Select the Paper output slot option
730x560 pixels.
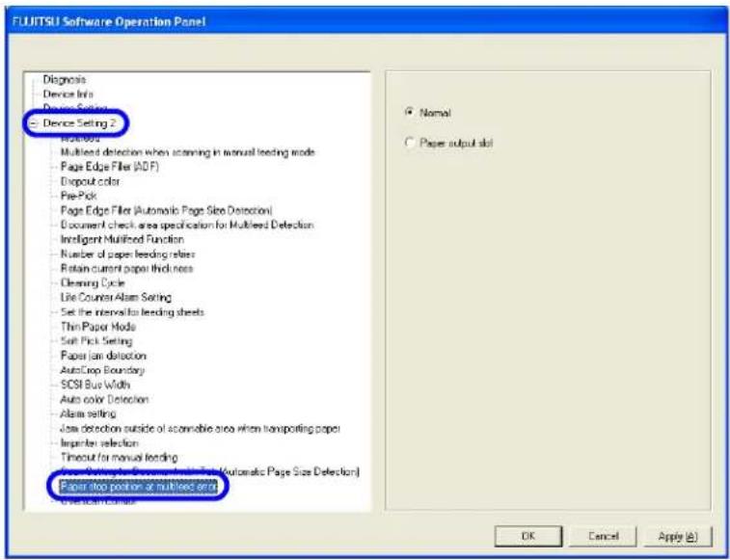click(410, 143)
